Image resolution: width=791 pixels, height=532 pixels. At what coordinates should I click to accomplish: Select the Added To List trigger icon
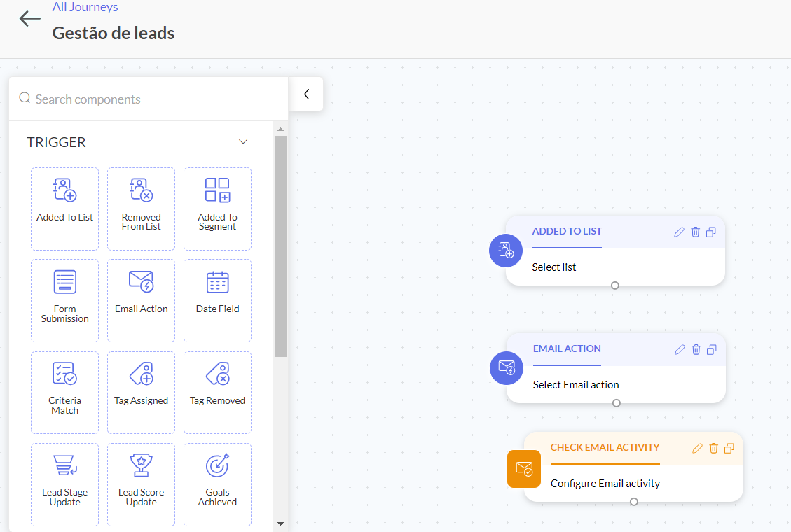click(64, 190)
